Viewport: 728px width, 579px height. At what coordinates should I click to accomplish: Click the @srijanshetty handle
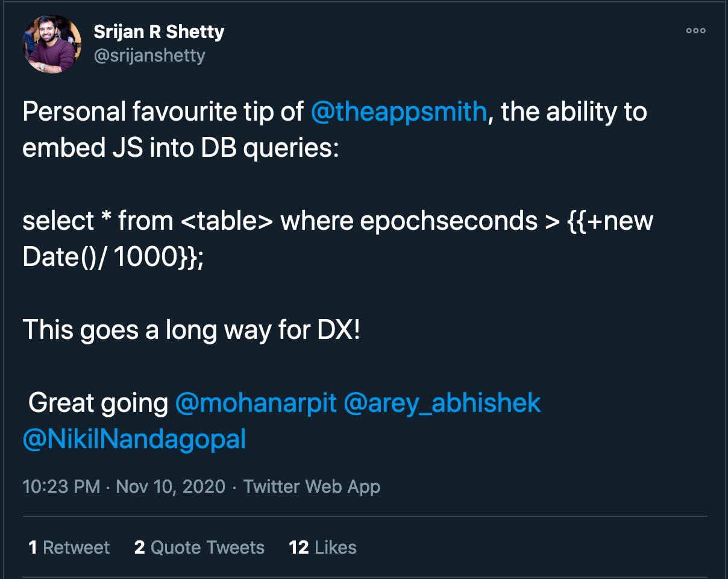pyautogui.click(x=149, y=55)
